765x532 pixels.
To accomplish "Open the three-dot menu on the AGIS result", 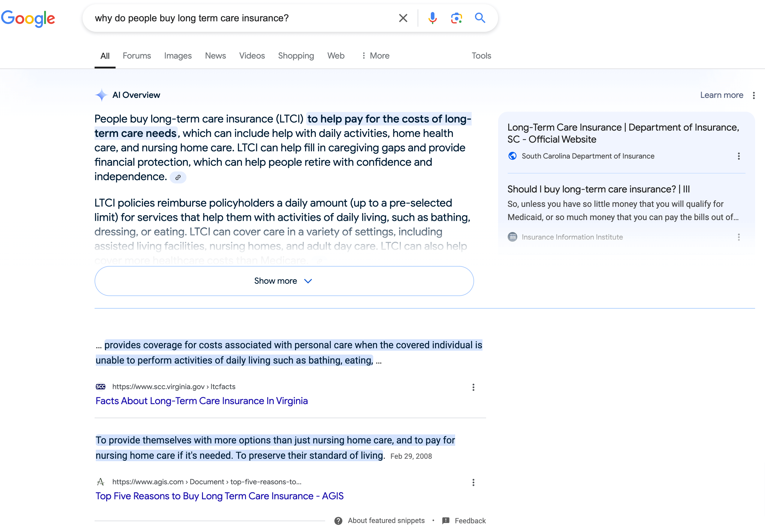I will [473, 482].
